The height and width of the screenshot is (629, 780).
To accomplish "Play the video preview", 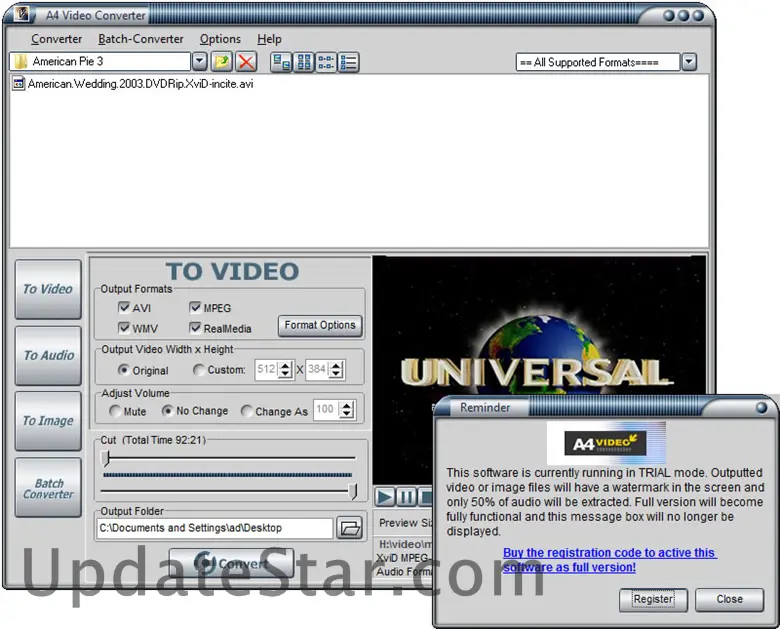I will [x=385, y=497].
